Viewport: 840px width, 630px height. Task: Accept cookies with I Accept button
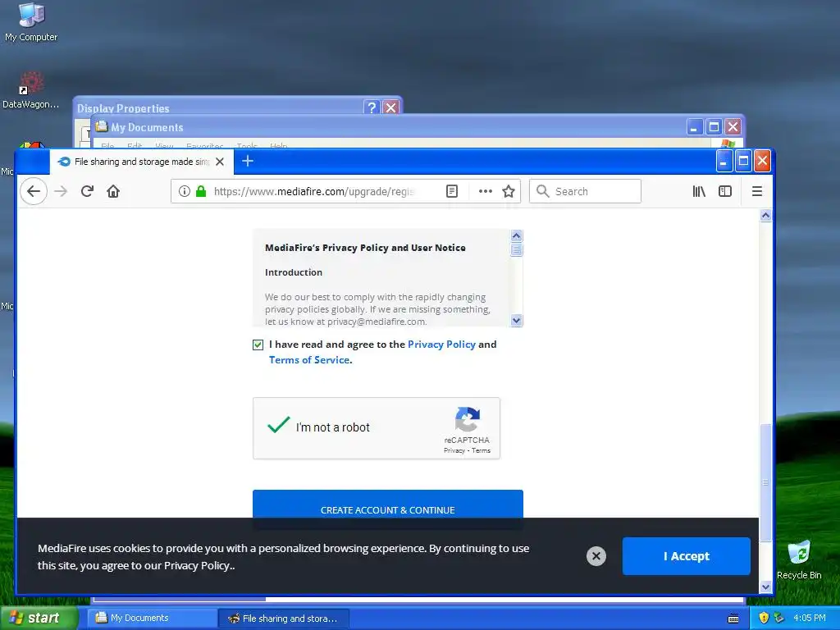coord(687,556)
